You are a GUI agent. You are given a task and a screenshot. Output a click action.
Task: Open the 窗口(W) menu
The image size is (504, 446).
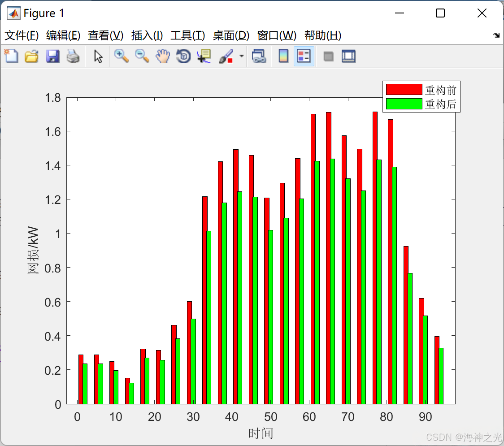click(x=277, y=35)
